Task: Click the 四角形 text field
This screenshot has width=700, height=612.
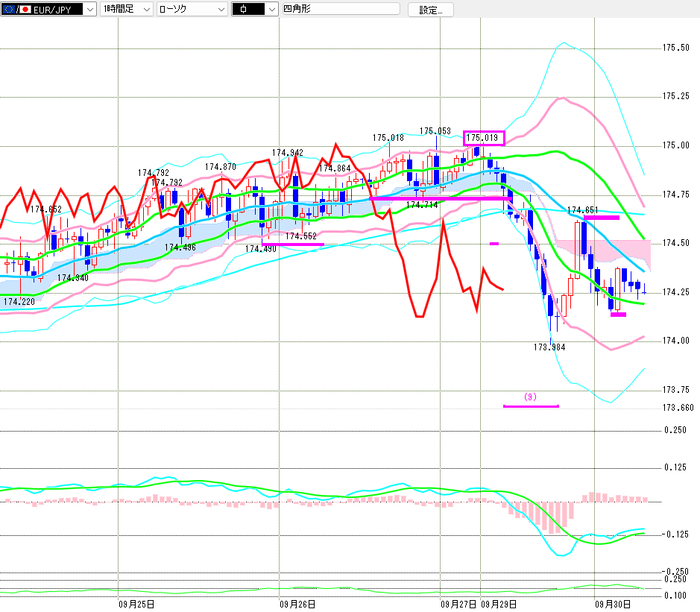Action: tap(341, 10)
